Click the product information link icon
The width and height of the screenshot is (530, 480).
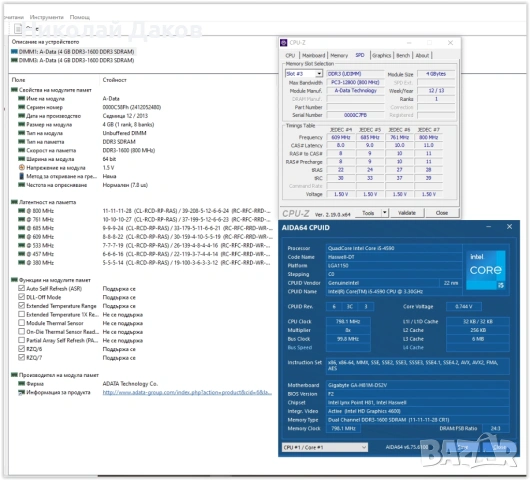click(22, 392)
